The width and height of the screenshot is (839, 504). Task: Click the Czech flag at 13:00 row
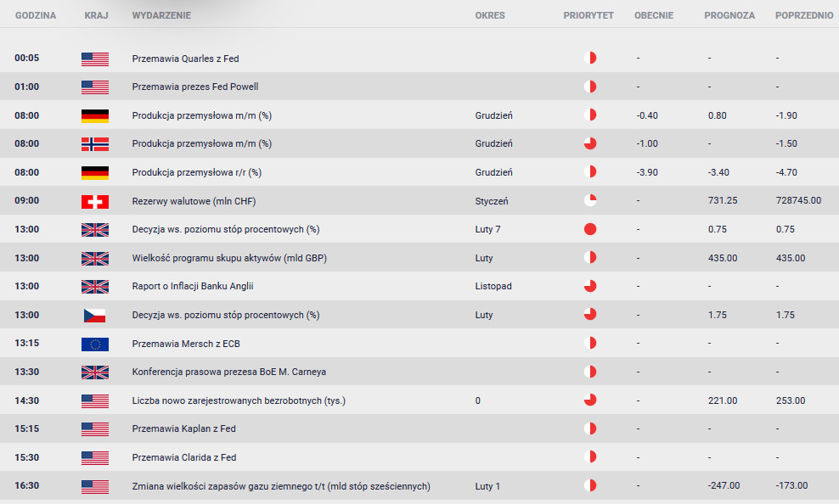tap(95, 315)
